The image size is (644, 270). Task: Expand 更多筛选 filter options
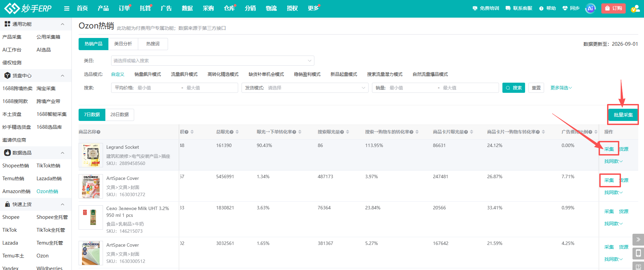click(x=561, y=88)
